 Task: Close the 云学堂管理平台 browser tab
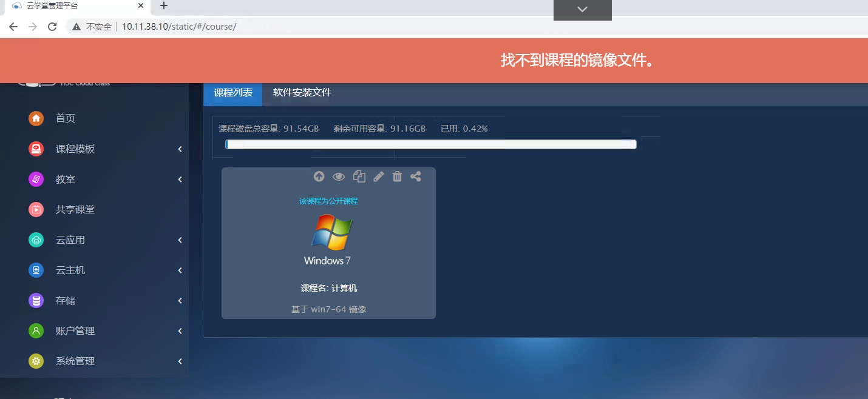[141, 5]
